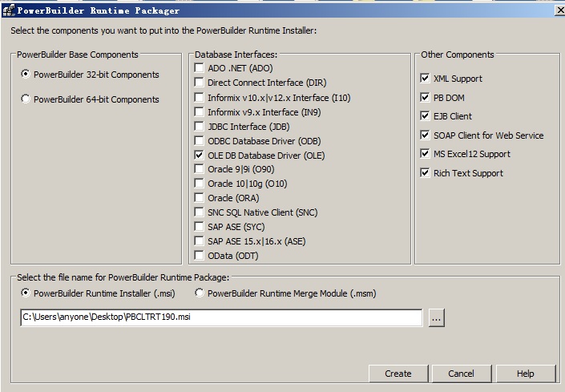The height and width of the screenshot is (392, 565).
Task: Uncheck OLE DB Database Driver (OLE)
Action: tap(199, 155)
